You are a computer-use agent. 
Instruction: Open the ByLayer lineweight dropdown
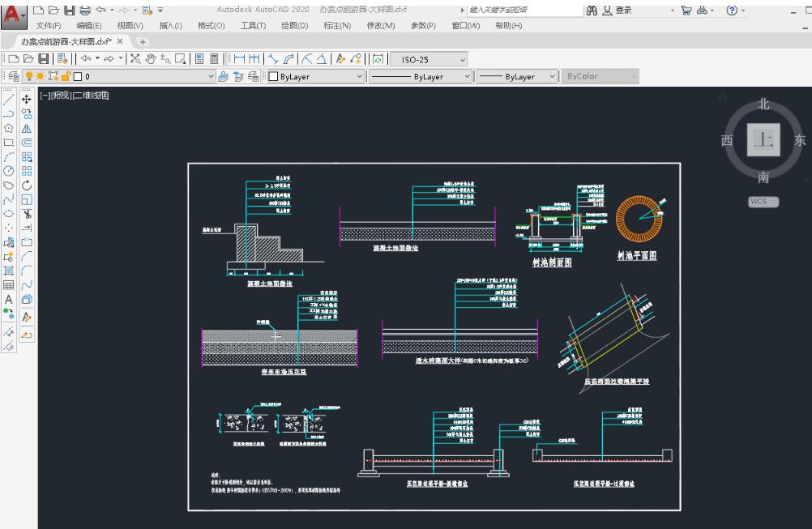click(516, 77)
